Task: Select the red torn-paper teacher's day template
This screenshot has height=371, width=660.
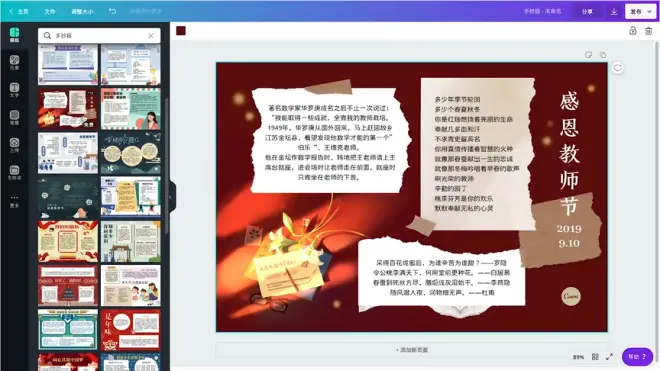Action: click(68, 109)
